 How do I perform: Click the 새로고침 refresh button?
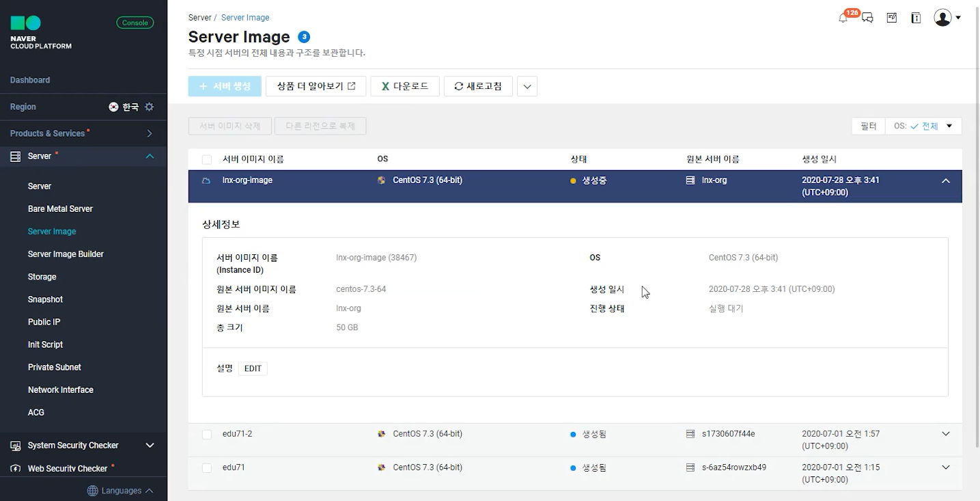478,86
